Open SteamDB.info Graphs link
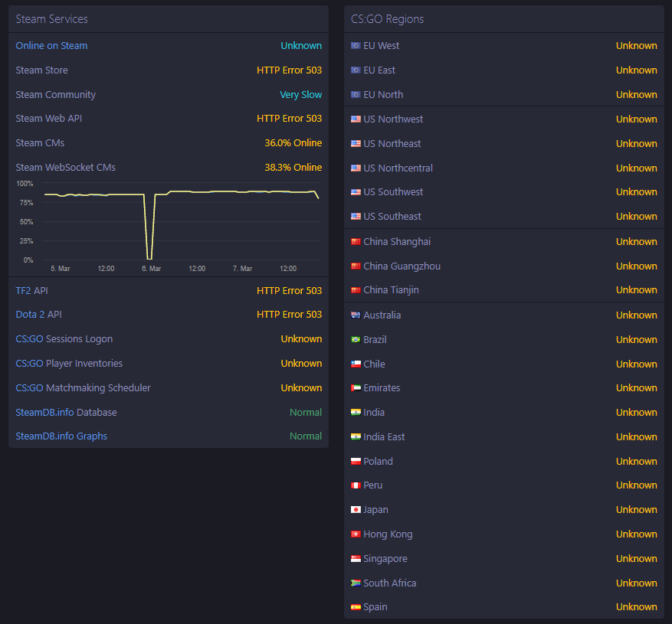This screenshot has height=624, width=672. click(61, 436)
